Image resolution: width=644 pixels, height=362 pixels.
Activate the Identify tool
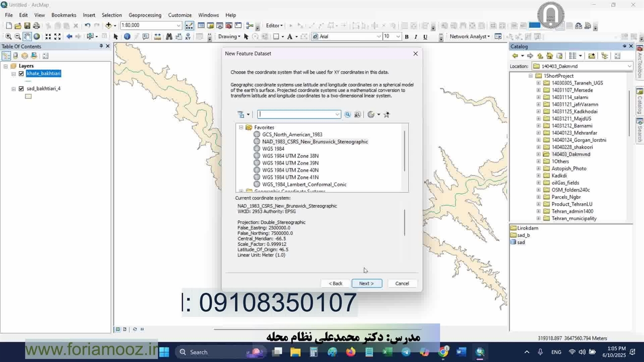pos(127,37)
